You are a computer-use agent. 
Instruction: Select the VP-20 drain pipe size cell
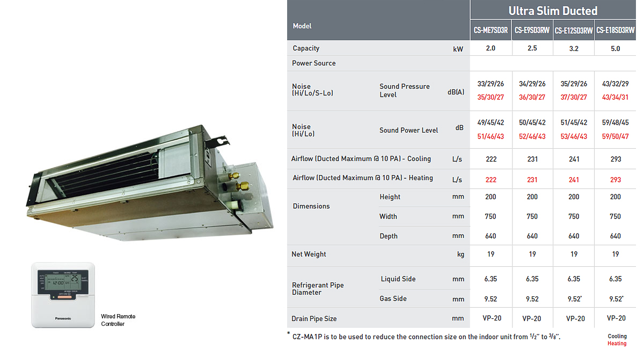pos(491,318)
